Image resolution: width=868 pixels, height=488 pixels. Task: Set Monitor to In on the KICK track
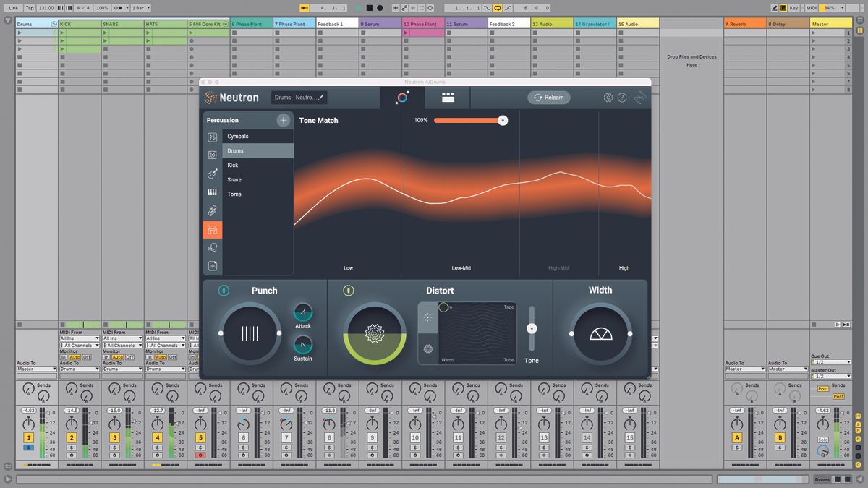coord(64,357)
